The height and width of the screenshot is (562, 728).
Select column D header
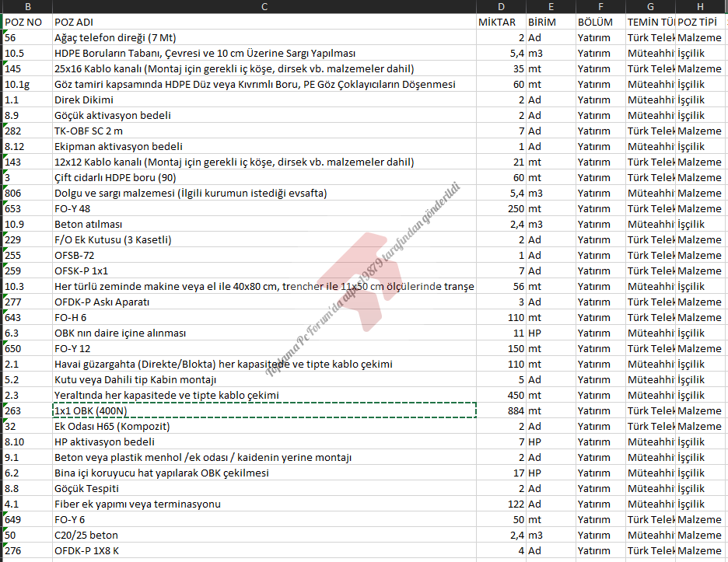pyautogui.click(x=501, y=6)
